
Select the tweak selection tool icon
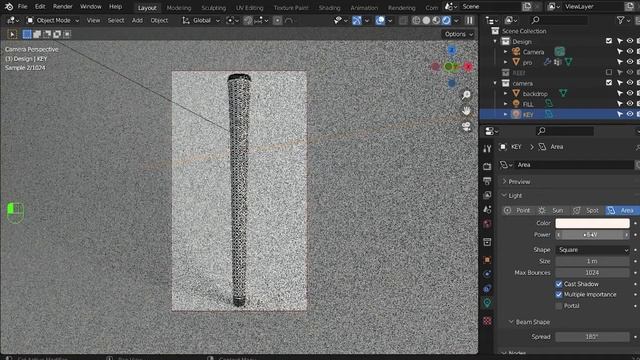click(12, 34)
